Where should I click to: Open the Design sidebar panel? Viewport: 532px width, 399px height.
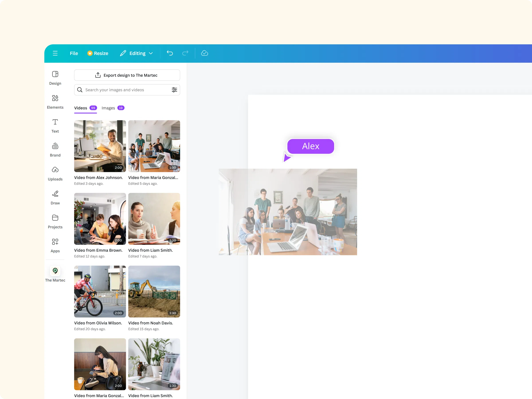coord(55,78)
